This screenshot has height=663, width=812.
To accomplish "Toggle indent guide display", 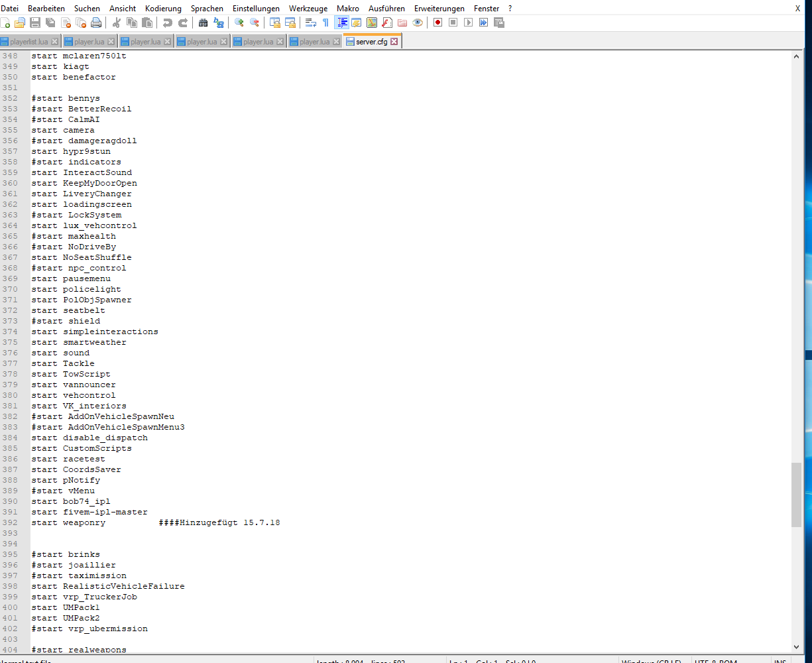I will pos(341,23).
